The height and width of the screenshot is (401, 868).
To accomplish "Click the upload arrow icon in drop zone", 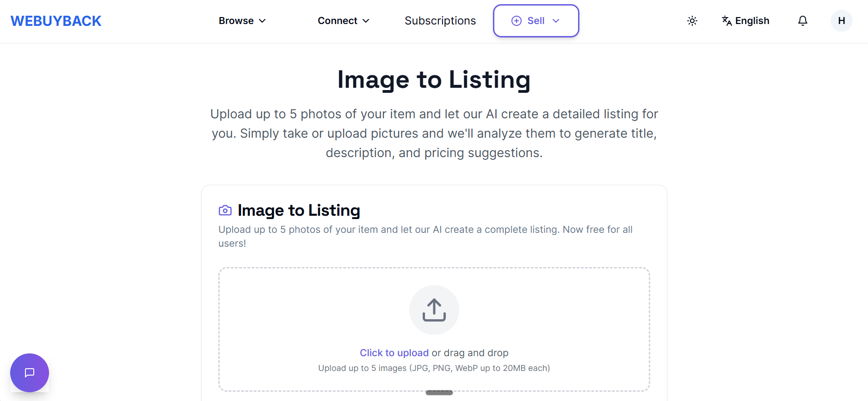I will point(434,310).
